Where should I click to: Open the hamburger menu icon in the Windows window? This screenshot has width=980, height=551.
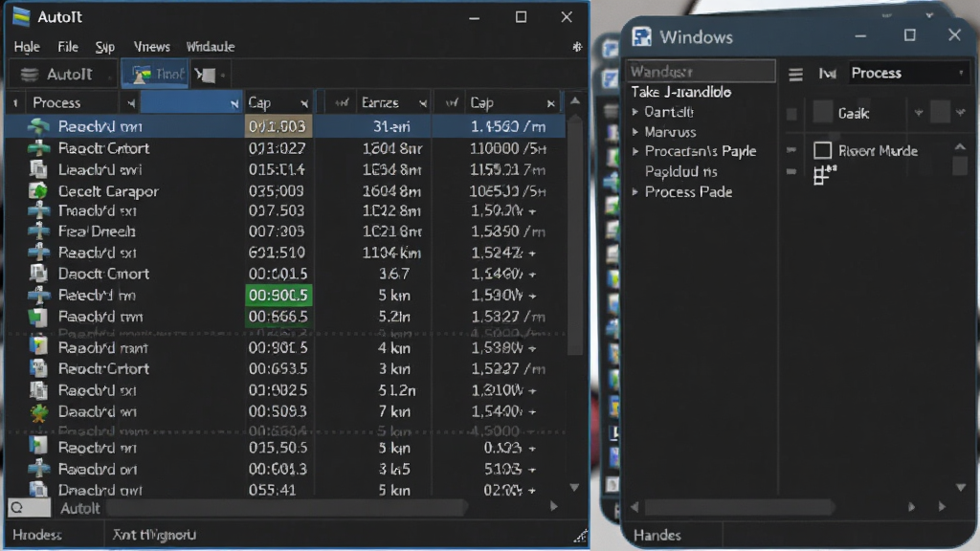pyautogui.click(x=795, y=75)
